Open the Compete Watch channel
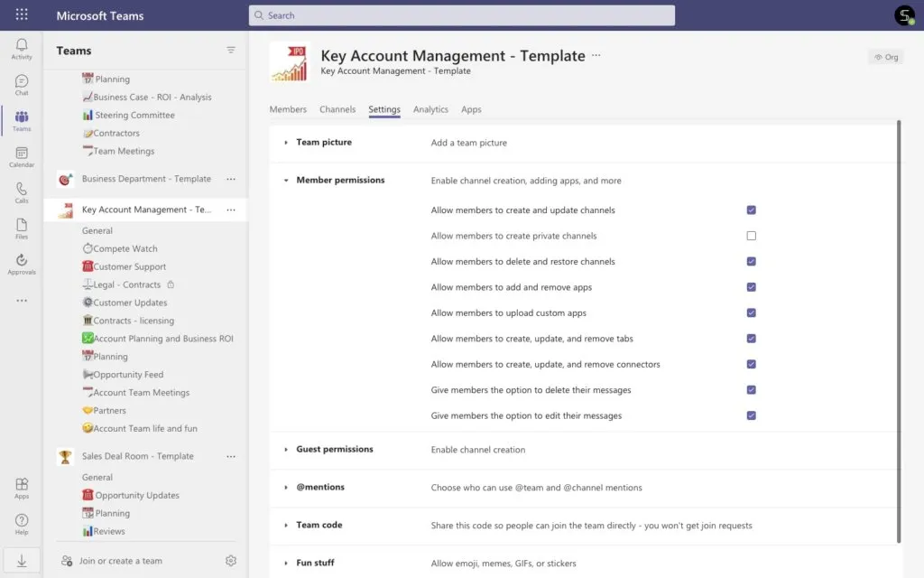 [120, 249]
